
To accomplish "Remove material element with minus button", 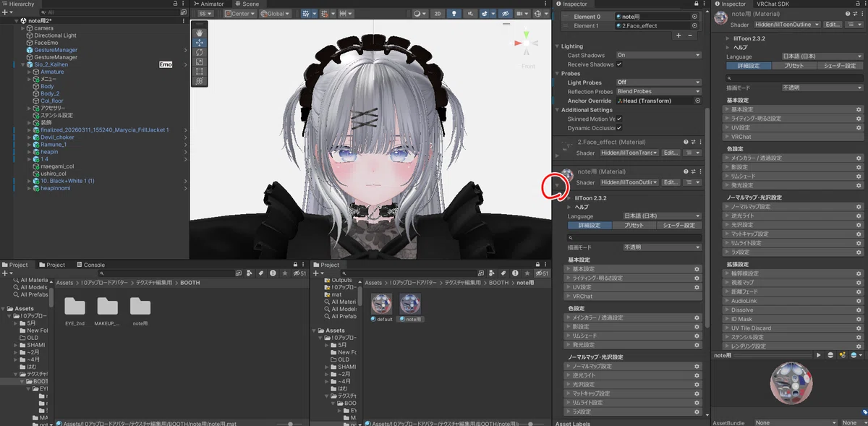I will point(690,35).
